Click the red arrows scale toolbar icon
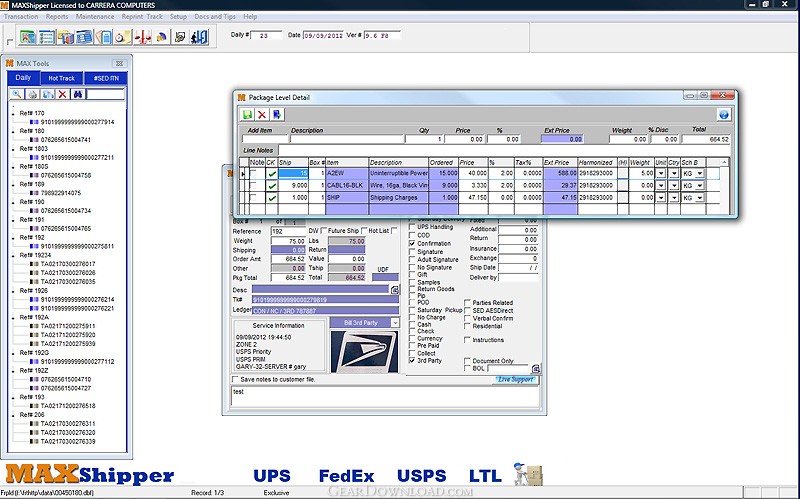This screenshot has width=800, height=499. [x=142, y=37]
